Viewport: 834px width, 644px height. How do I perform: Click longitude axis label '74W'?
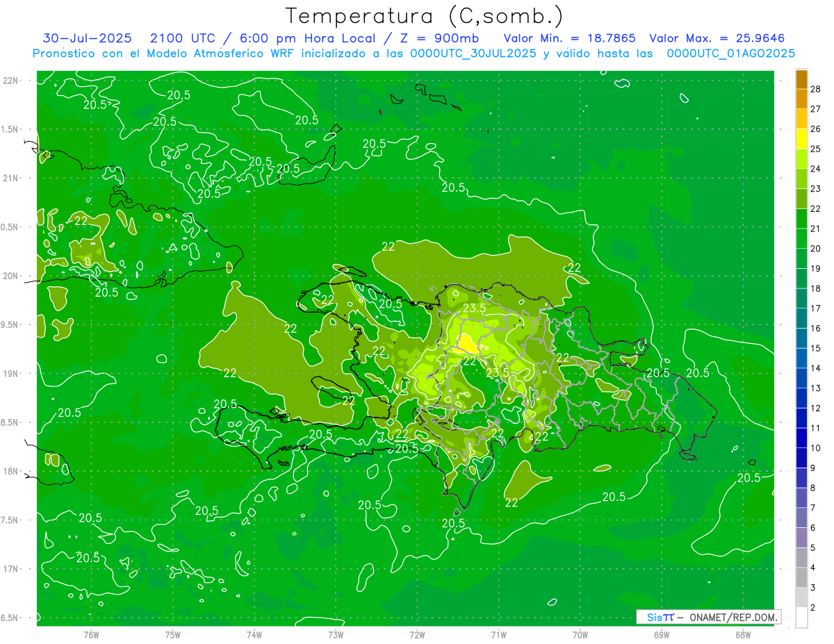(254, 635)
